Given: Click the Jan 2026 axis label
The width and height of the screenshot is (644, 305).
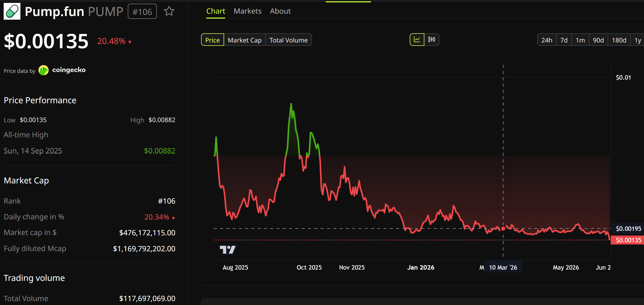Looking at the screenshot, I should coord(421,267).
